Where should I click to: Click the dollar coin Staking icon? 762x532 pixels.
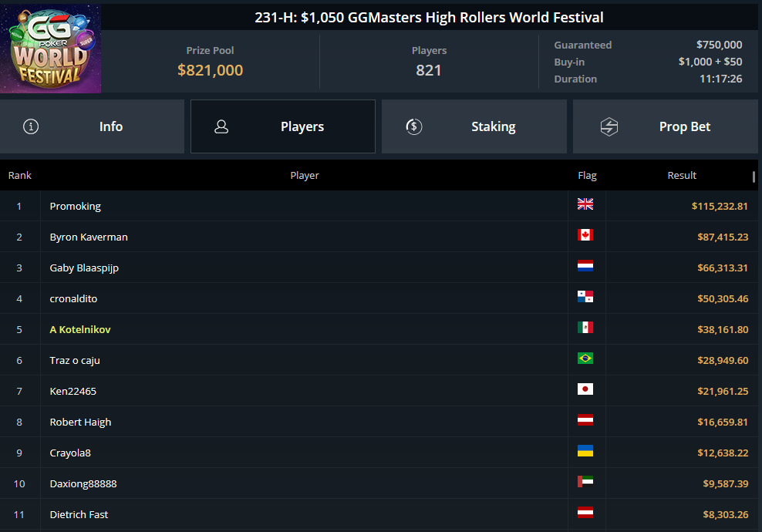[413, 126]
